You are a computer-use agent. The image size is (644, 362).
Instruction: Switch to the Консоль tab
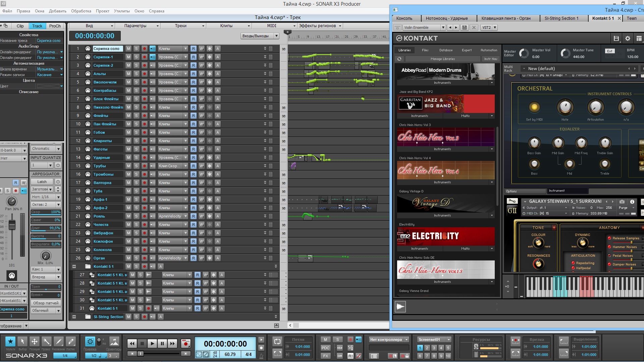coord(404,18)
